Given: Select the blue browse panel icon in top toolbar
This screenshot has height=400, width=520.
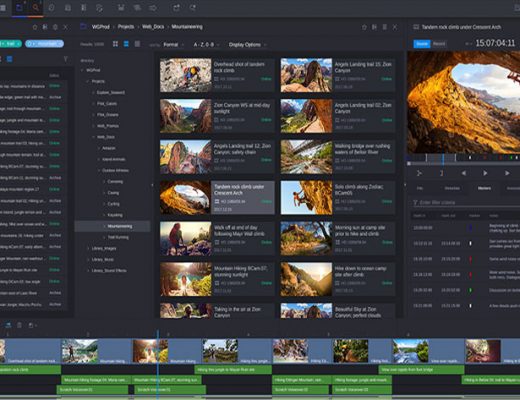Looking at the screenshot, I should [19, 7].
